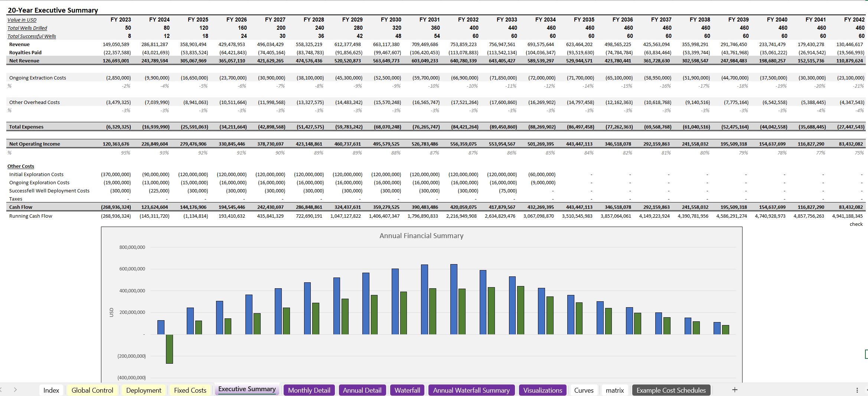This screenshot has width=868, height=396.
Task: Select Net Operating Income label
Action: tap(35, 144)
